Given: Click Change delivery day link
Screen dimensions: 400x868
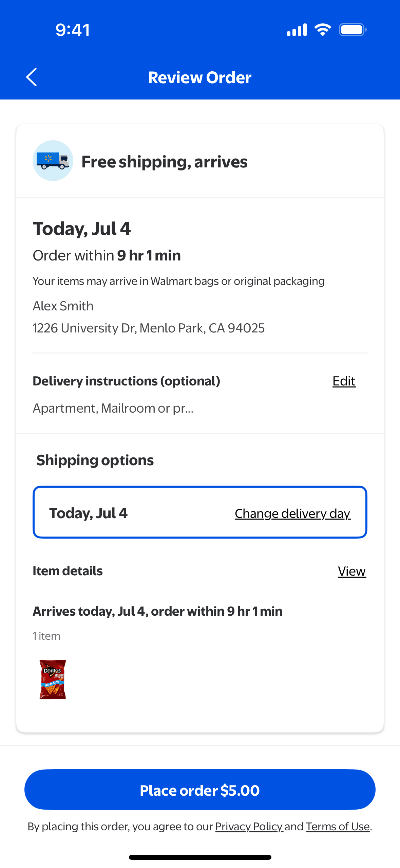Looking at the screenshot, I should coord(292,513).
